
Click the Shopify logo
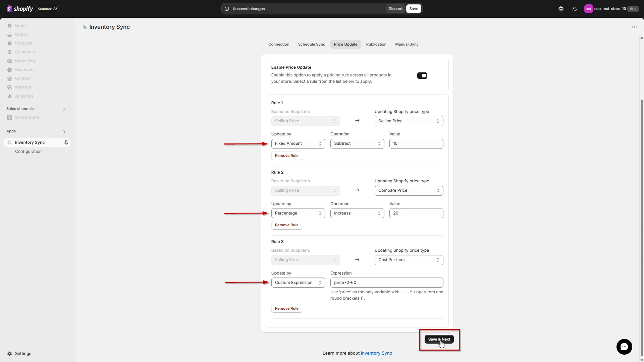coord(20,9)
